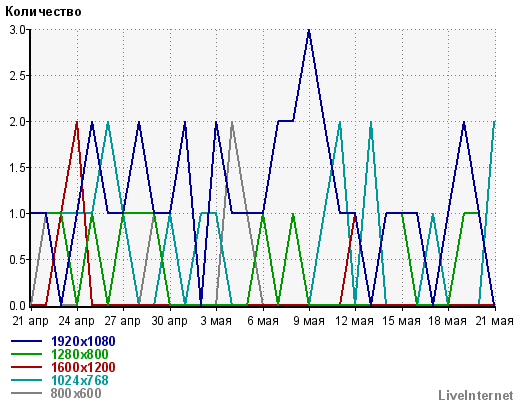Image resolution: width=520 pixels, height=405 pixels.
Task: Click the blue 1920x1080 legend line
Action: tap(27, 341)
